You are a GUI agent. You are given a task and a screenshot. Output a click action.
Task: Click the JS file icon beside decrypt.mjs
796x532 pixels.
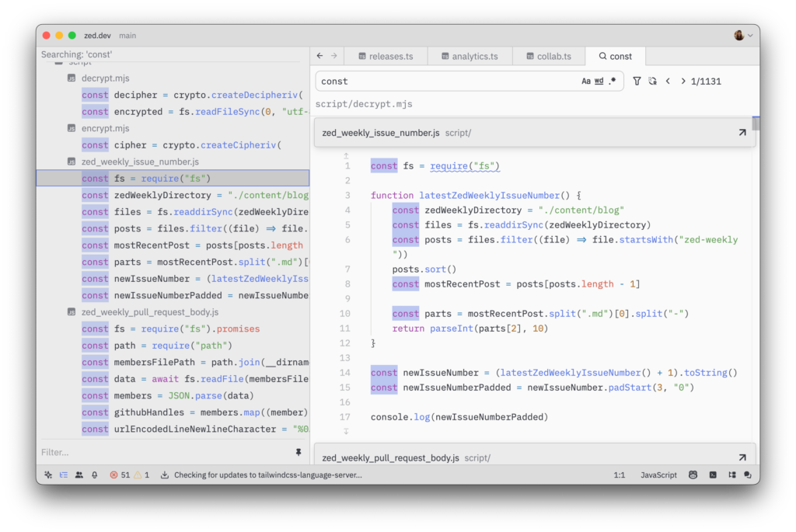tap(72, 78)
